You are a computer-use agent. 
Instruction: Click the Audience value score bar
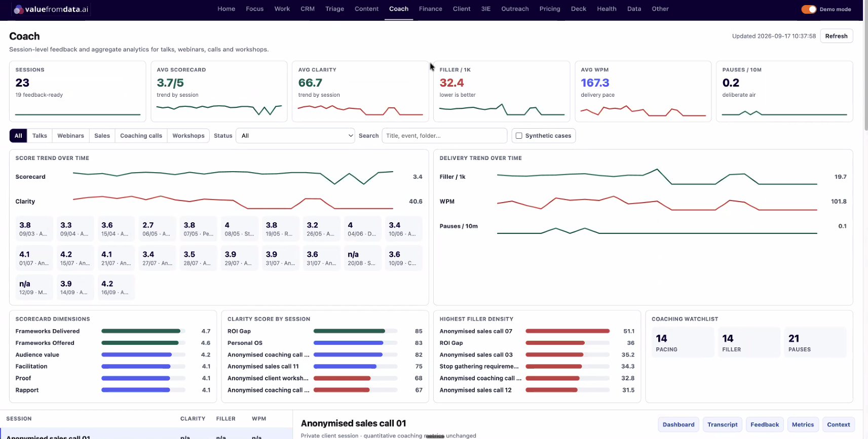point(143,355)
